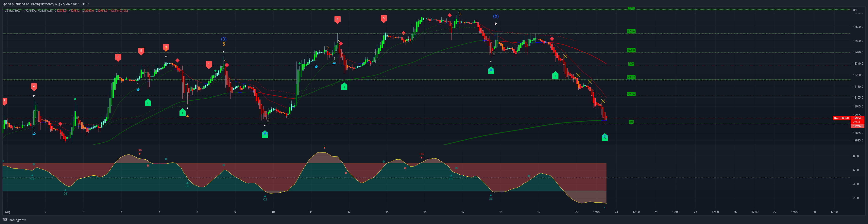Click the orange 4 wave label

(188, 116)
